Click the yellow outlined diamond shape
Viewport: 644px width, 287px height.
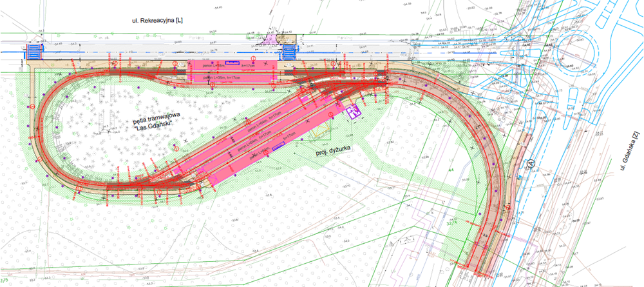click(322, 131)
